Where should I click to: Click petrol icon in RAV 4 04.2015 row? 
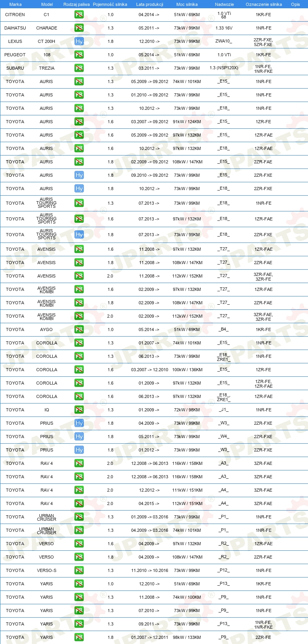79,503
